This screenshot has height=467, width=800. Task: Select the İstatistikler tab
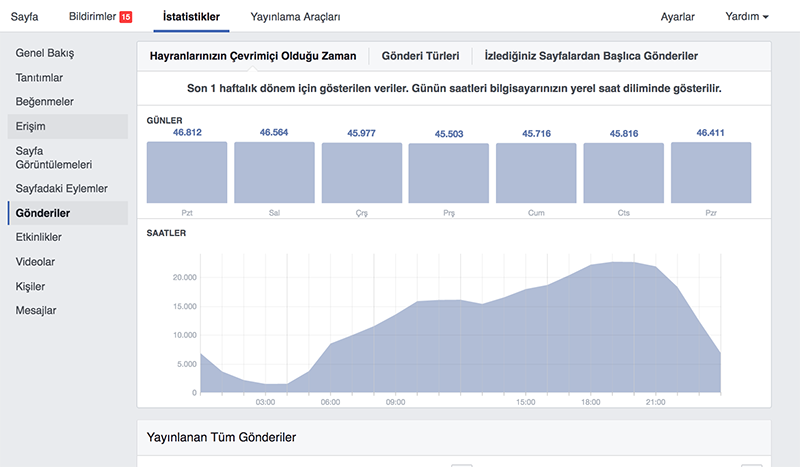click(x=191, y=16)
